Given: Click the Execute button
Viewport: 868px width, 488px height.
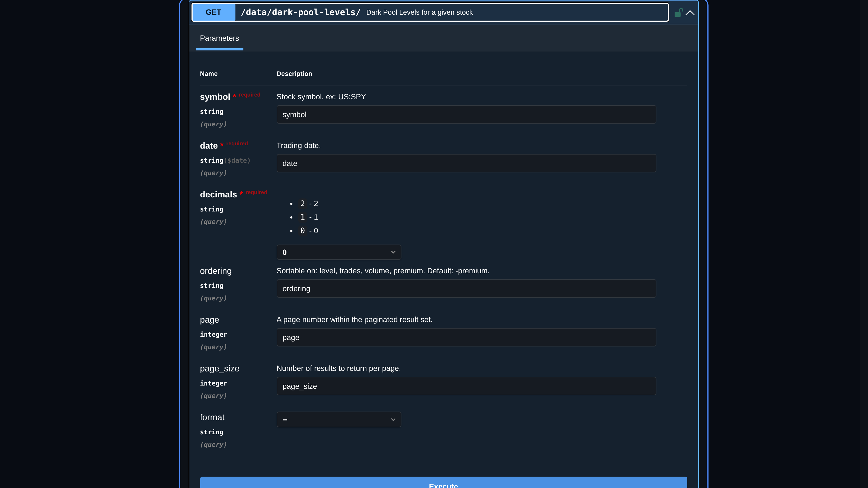Looking at the screenshot, I should (x=443, y=483).
